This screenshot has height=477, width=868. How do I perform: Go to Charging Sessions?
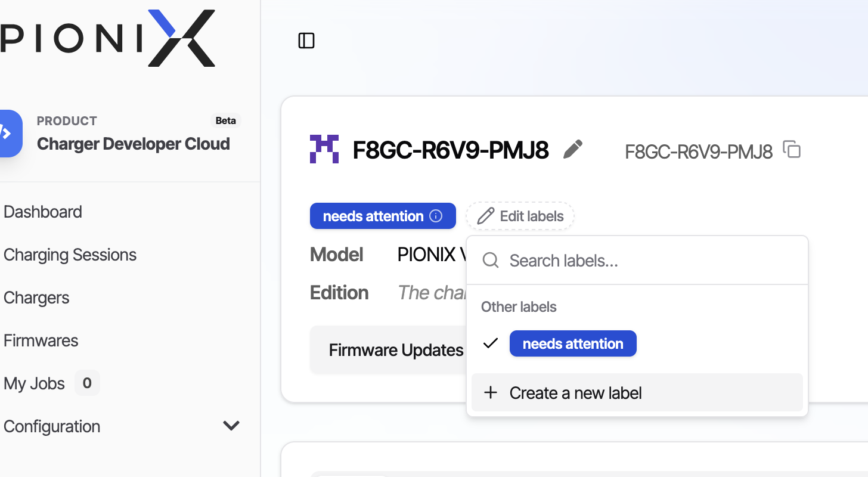pos(70,255)
